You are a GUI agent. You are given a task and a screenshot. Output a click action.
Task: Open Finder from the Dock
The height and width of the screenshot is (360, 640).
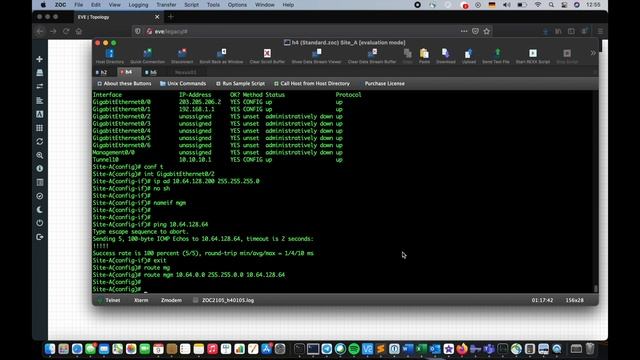50,349
